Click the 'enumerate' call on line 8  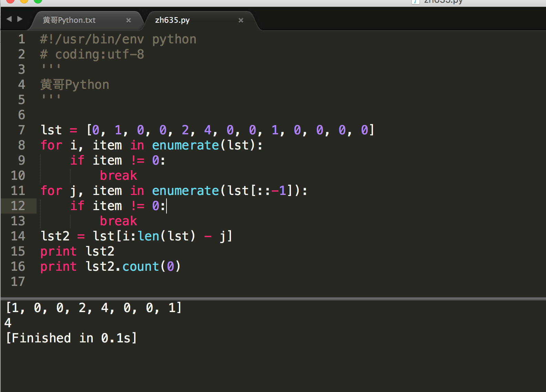point(185,145)
